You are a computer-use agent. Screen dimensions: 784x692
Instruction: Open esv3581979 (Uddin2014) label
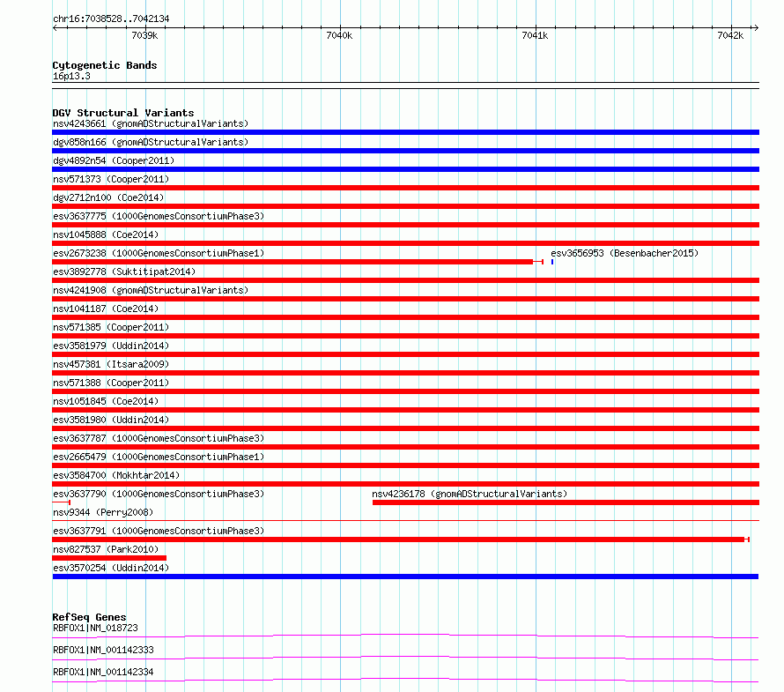click(x=111, y=346)
